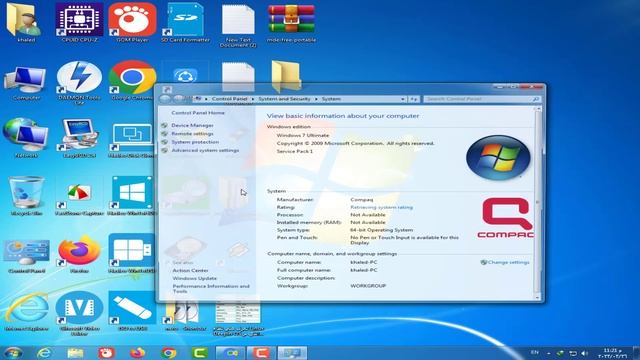Open GOM Player desktop shortcut

click(x=132, y=22)
